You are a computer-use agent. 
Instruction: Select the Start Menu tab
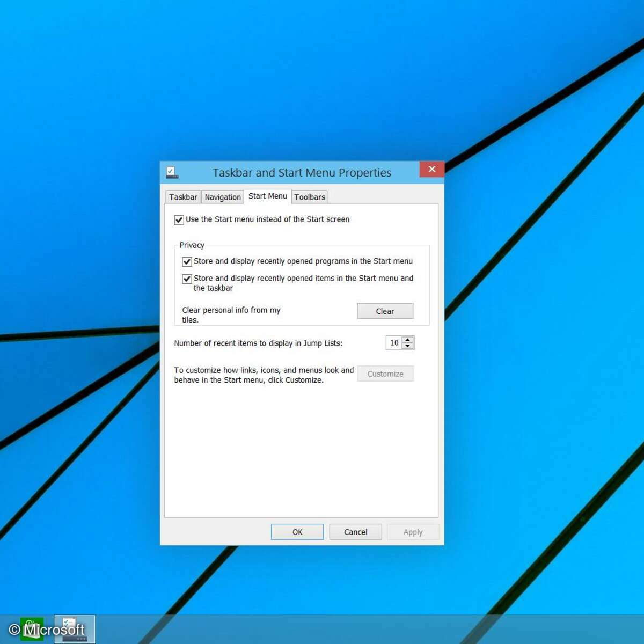tap(267, 196)
